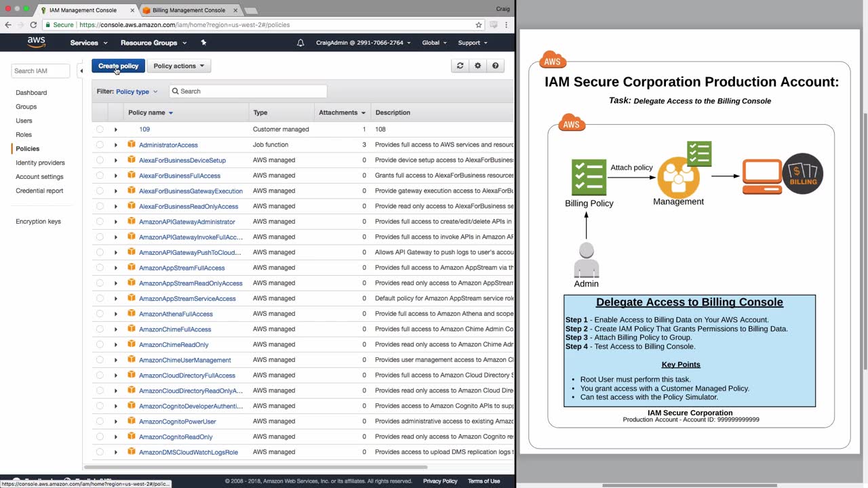Click the browser back arrow
868x488 pixels.
[8, 25]
